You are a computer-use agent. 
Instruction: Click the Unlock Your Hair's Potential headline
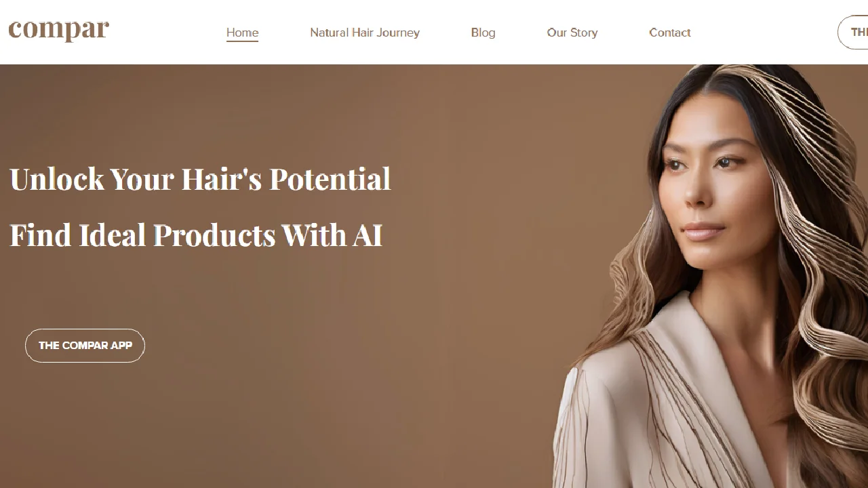[200, 179]
